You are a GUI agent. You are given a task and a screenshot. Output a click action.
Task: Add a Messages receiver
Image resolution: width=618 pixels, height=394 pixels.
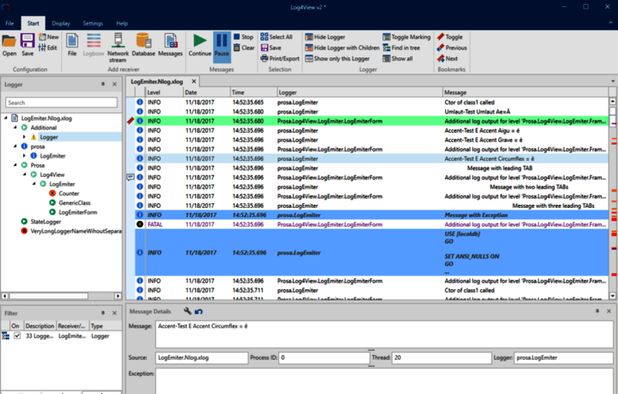170,45
